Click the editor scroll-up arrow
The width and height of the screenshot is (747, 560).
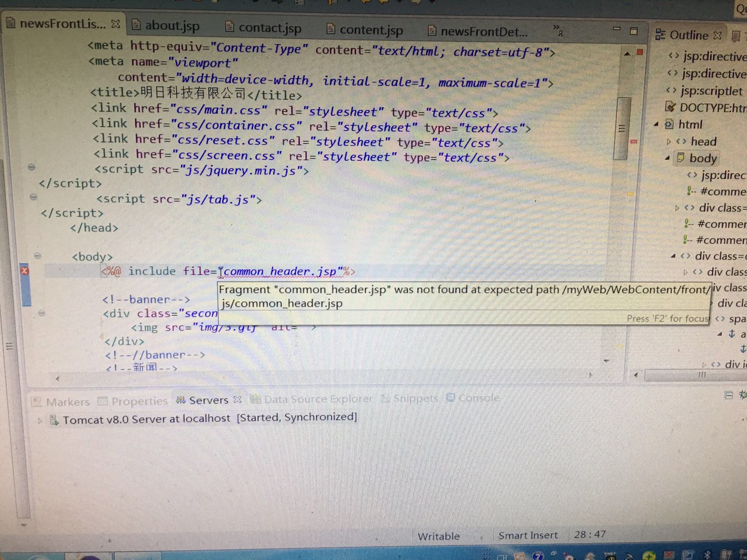tap(627, 53)
